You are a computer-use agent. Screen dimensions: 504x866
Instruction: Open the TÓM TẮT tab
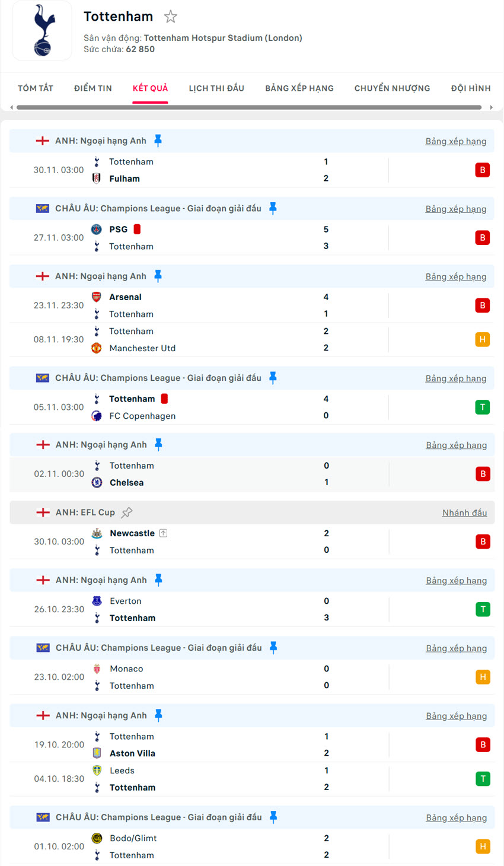click(x=36, y=88)
